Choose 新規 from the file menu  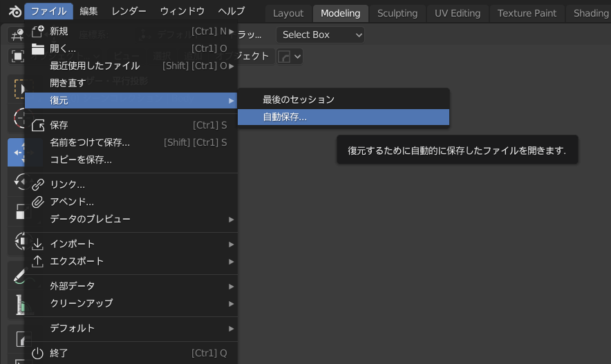click(131, 31)
